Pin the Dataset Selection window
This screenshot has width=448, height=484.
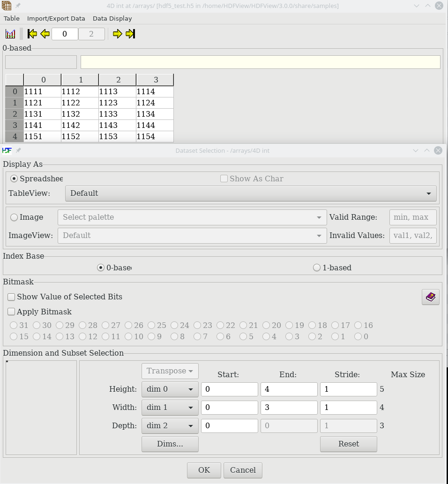coord(19,150)
